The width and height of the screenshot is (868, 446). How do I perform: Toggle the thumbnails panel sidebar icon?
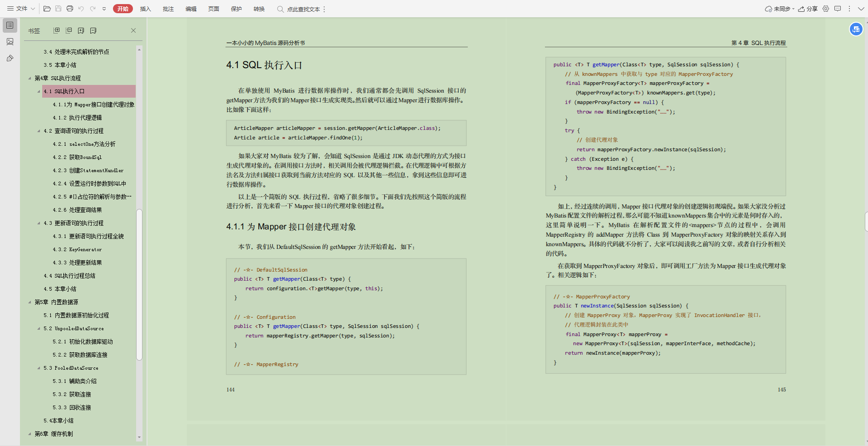pyautogui.click(x=10, y=42)
